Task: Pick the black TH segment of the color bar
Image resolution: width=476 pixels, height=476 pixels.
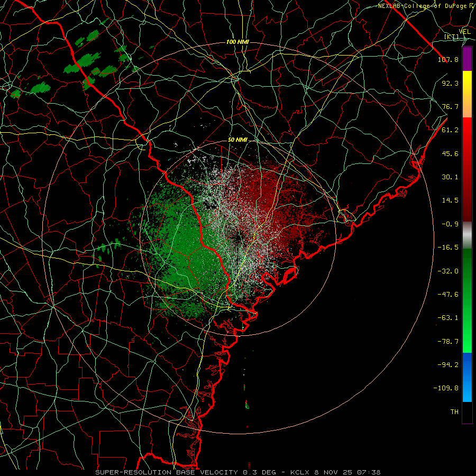Action: (x=467, y=413)
